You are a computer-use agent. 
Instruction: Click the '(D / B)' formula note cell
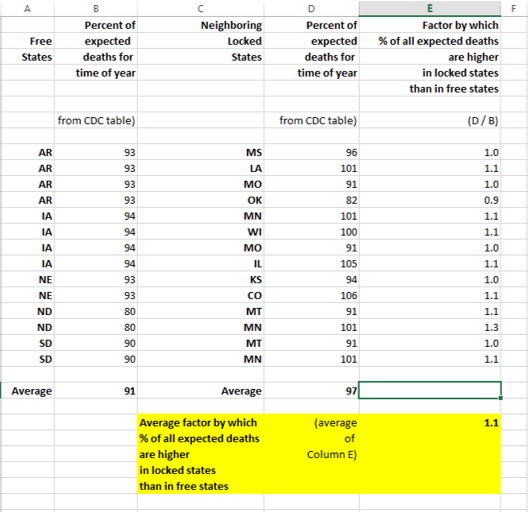pyautogui.click(x=430, y=120)
